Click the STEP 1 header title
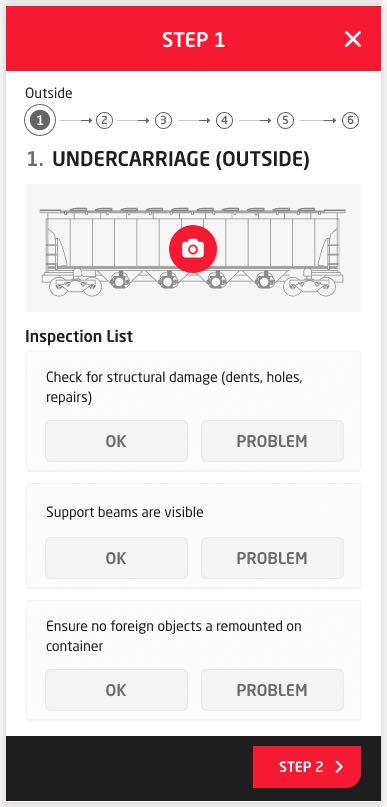387x807 pixels. tap(194, 40)
